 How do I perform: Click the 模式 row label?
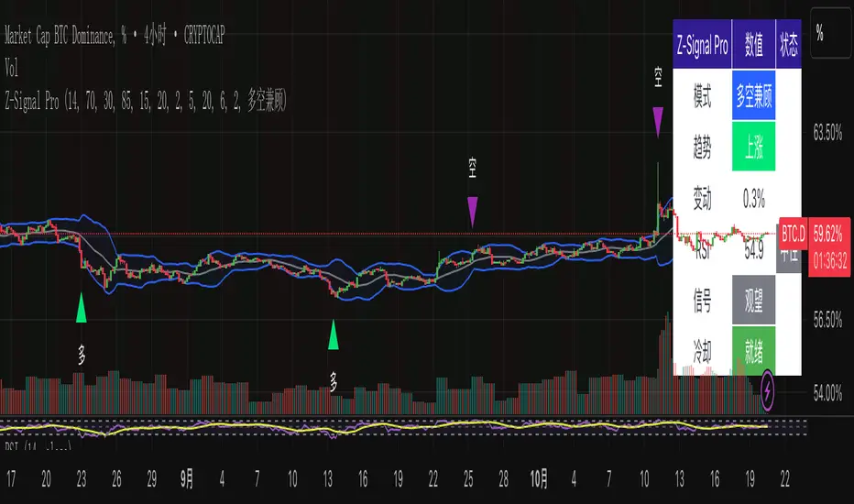pos(702,96)
